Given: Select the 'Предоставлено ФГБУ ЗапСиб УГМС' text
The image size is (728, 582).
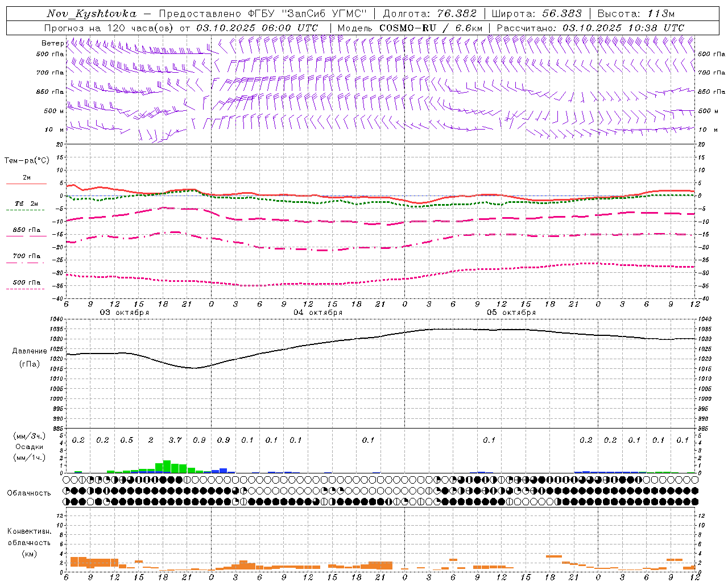Looking at the screenshot, I should point(263,14).
